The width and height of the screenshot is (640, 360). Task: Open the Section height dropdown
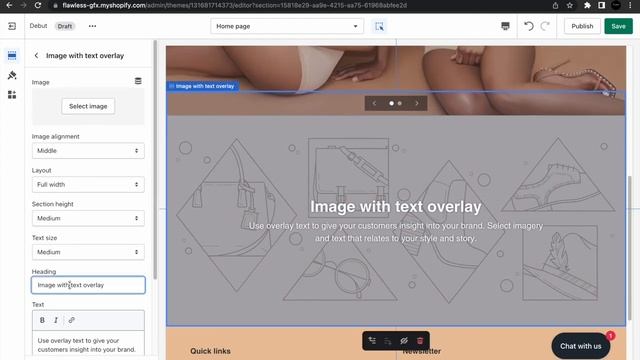pyautogui.click(x=88, y=218)
